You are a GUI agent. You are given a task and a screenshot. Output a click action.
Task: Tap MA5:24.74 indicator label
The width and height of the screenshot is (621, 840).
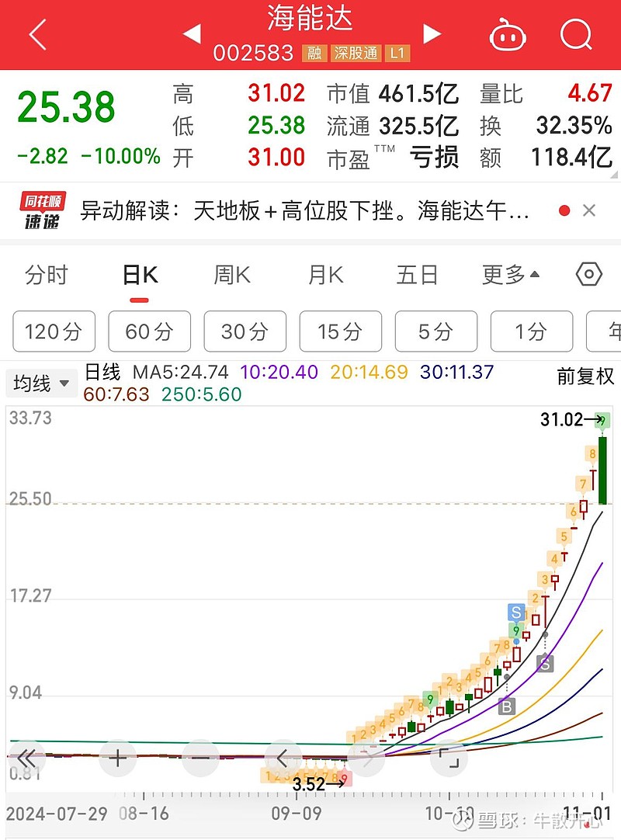181,372
